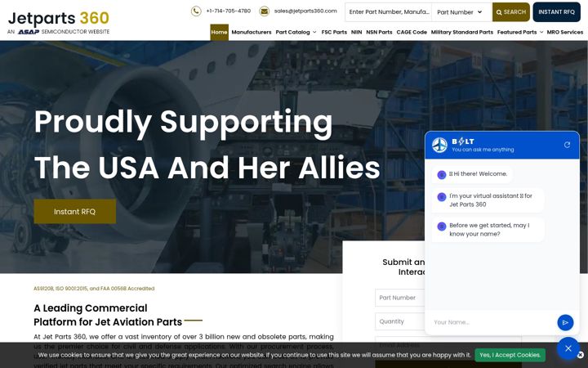Call phone number +1-714-705-4780
Viewport: 588px width, 368px height.
[x=228, y=11]
